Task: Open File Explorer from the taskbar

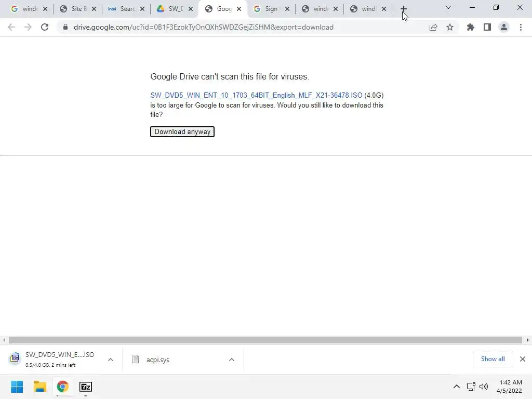Action: (x=39, y=387)
